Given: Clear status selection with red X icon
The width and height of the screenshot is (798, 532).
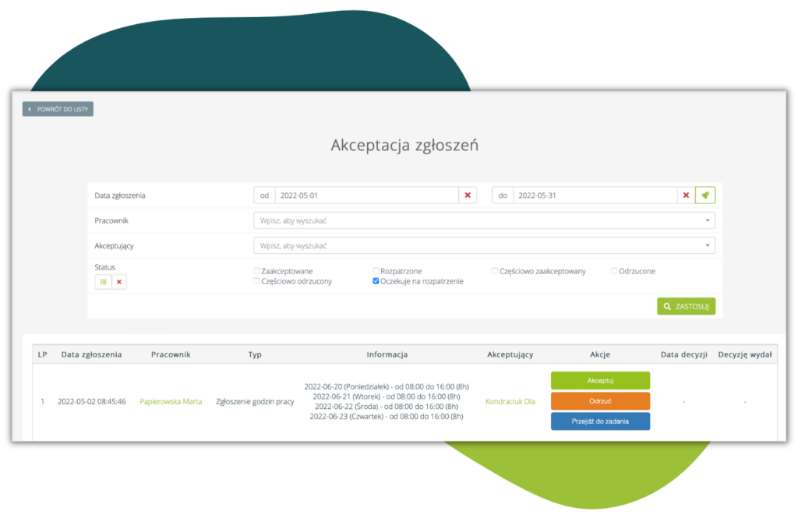Looking at the screenshot, I should tap(118, 282).
